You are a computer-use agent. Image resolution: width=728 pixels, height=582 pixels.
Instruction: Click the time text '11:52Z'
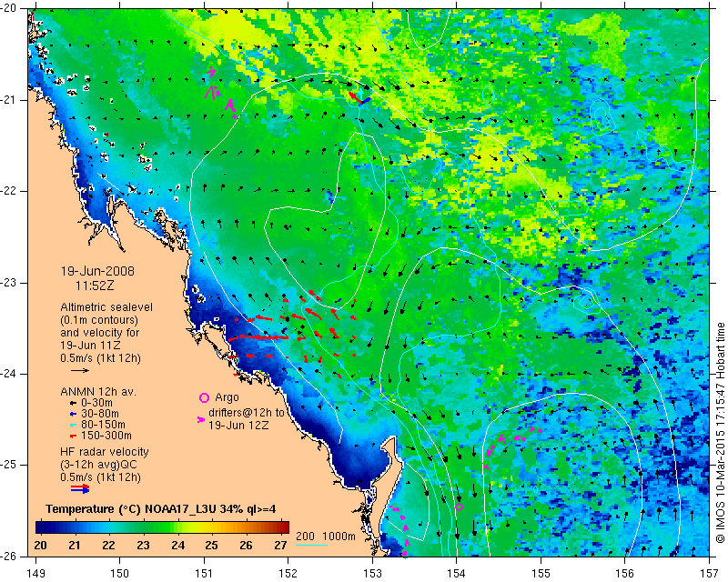(x=95, y=286)
